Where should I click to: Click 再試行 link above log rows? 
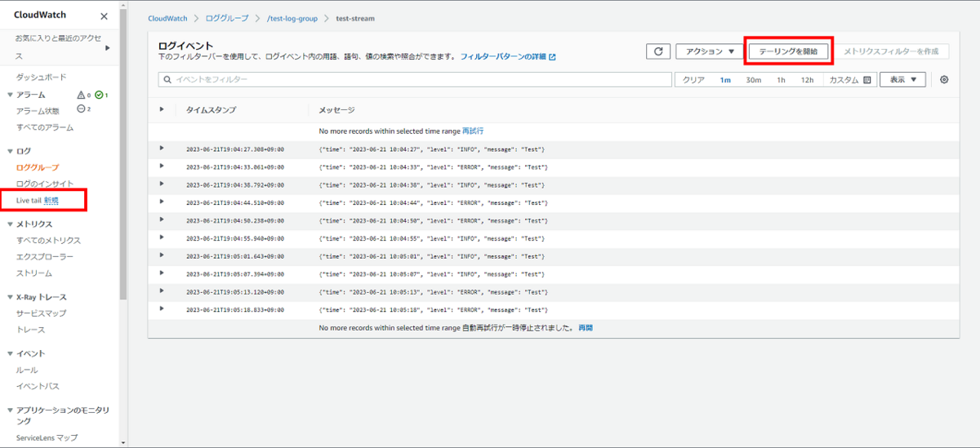tap(473, 131)
